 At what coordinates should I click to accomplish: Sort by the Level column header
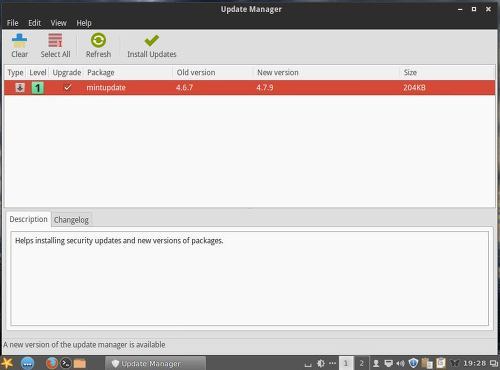tap(38, 72)
